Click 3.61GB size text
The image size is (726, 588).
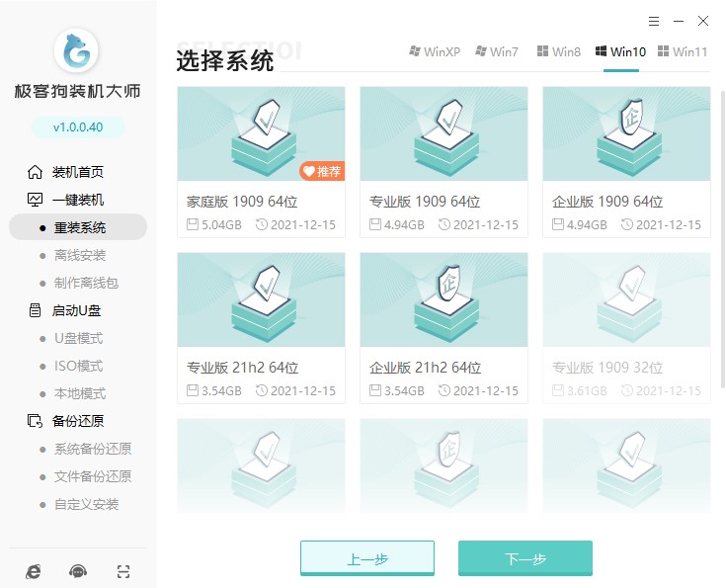click(x=587, y=390)
